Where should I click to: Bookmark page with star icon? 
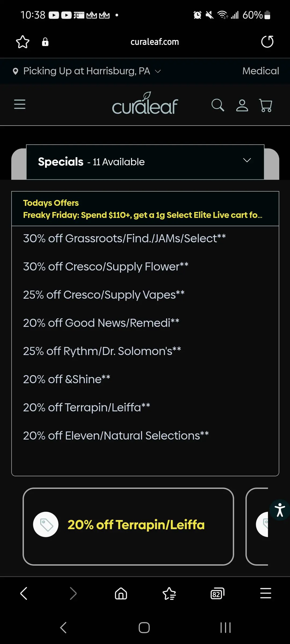point(23,42)
